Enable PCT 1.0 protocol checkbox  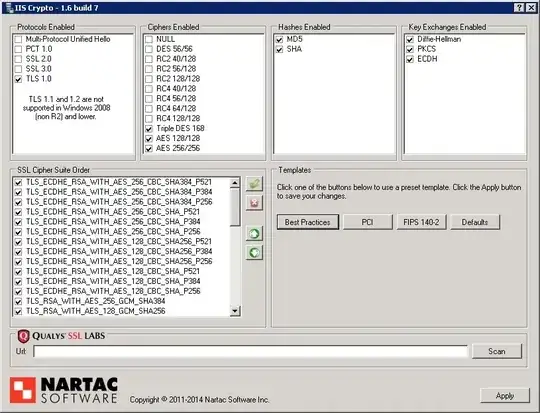[x=18, y=49]
